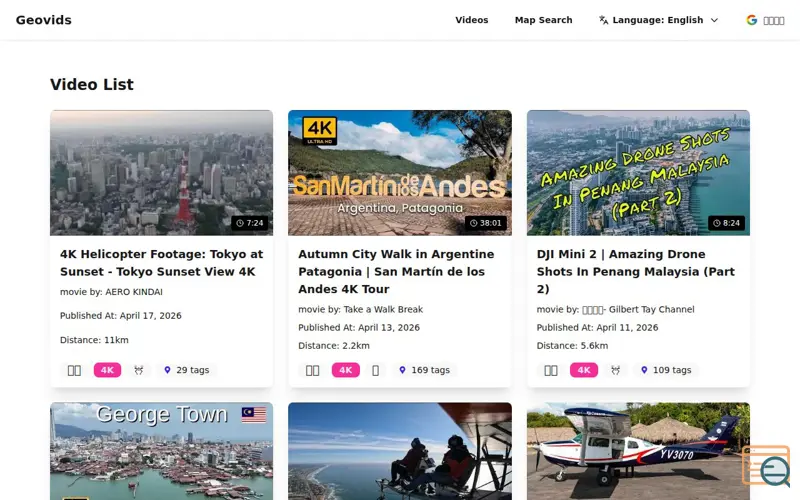Click the translate icon beside Language
800x500 pixels.
(x=604, y=20)
